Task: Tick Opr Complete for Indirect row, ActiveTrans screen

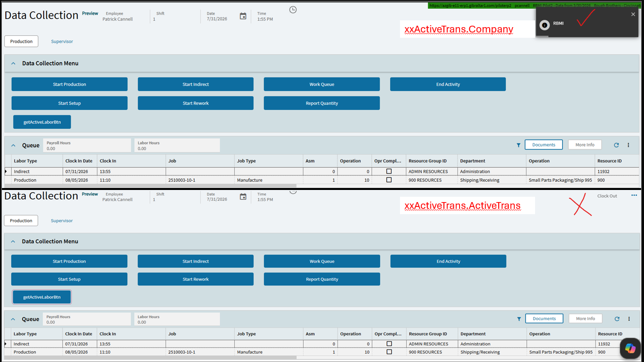Action: (389, 344)
